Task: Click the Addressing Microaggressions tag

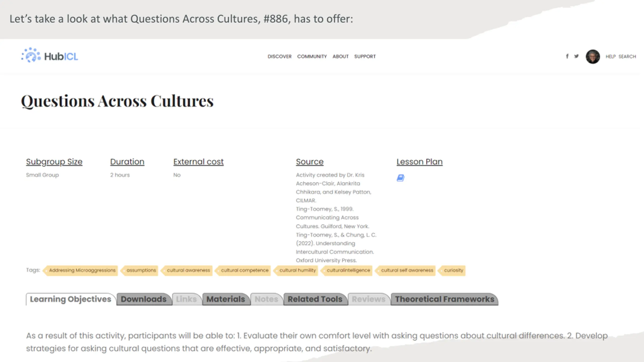Action: (80, 270)
